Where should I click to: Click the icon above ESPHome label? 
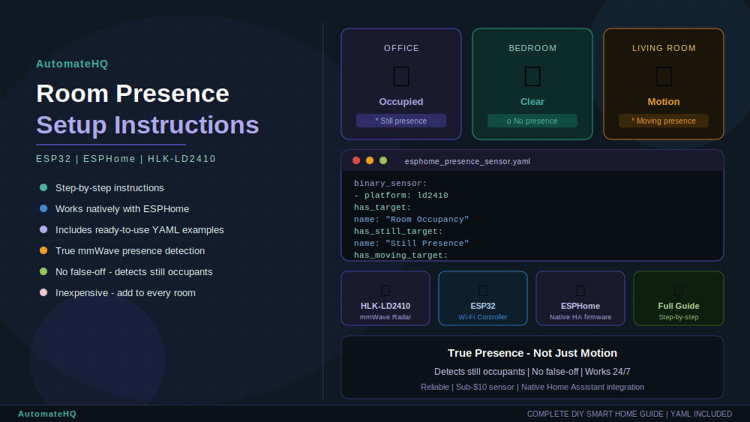pos(580,290)
